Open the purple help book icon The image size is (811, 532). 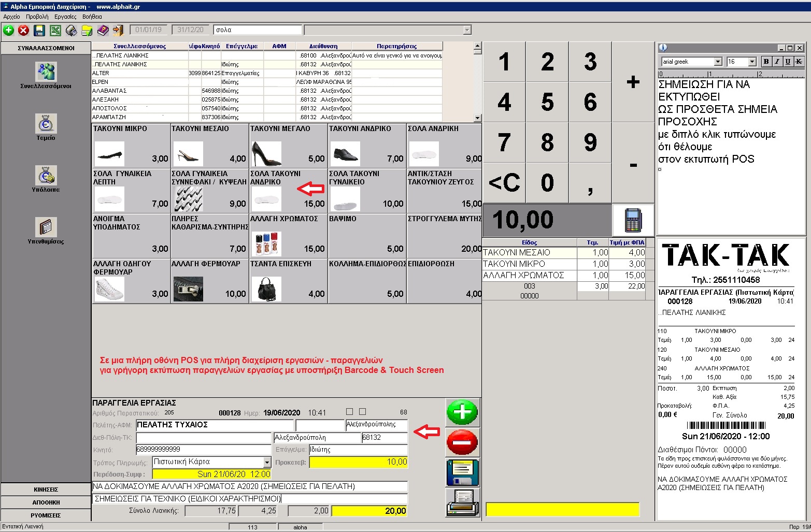pos(103,31)
